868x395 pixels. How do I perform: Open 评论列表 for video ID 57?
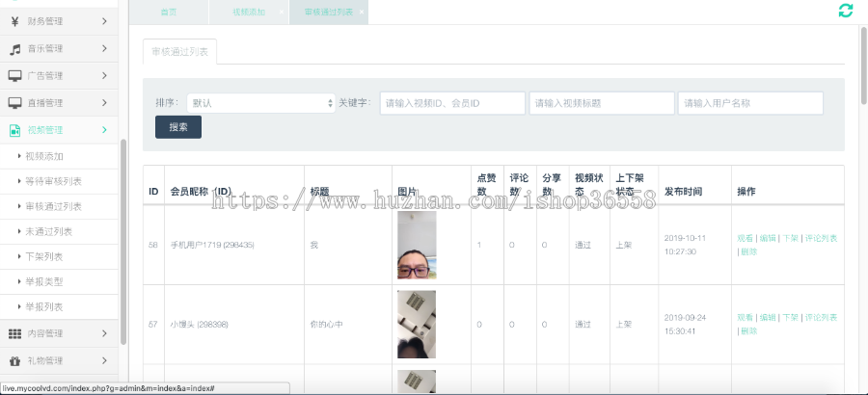[x=821, y=318]
